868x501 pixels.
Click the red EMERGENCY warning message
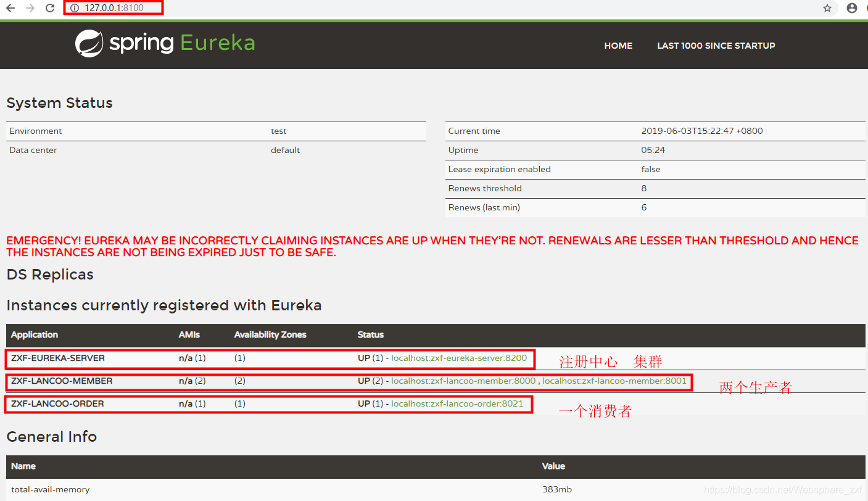(x=432, y=246)
